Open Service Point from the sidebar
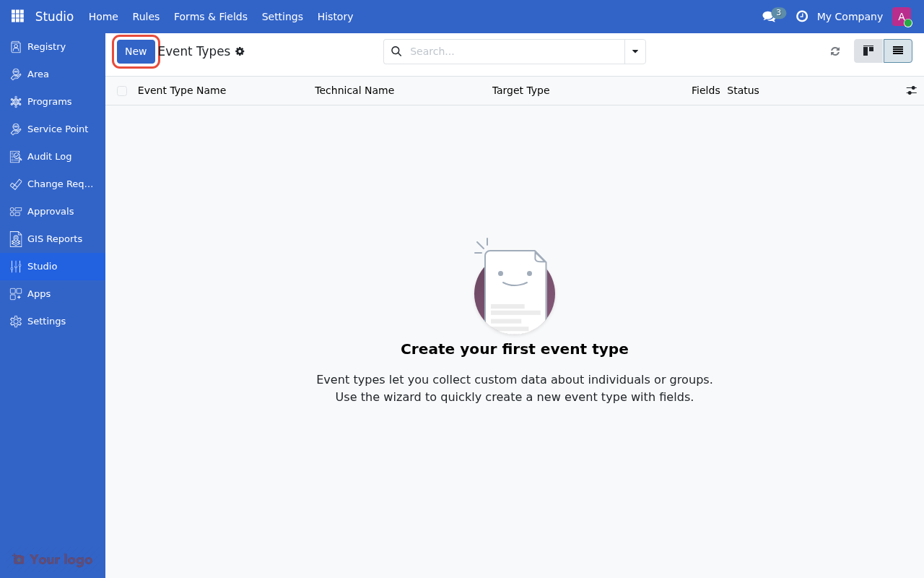The image size is (924, 578). pos(57,129)
